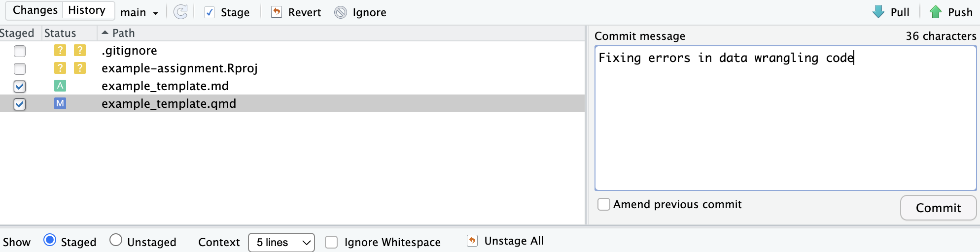This screenshot has height=252, width=980.
Task: Click the Added status icon for example_template.md
Action: tap(60, 86)
